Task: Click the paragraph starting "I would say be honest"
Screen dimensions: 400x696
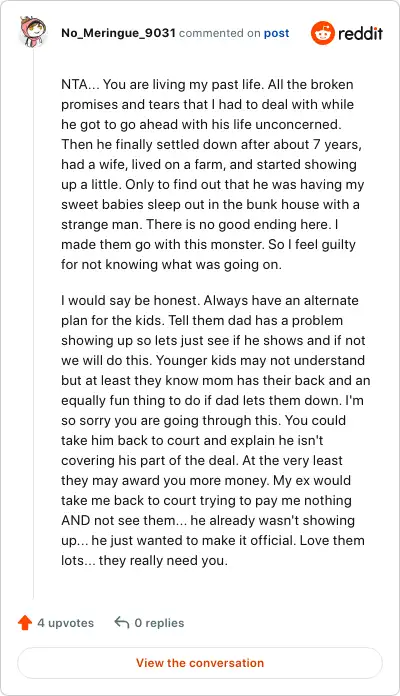Action: (x=215, y=430)
